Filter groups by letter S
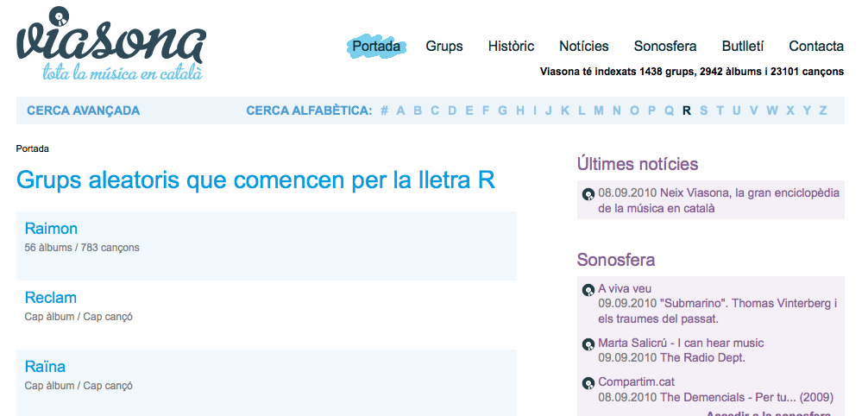The width and height of the screenshot is (868, 416). coord(703,110)
